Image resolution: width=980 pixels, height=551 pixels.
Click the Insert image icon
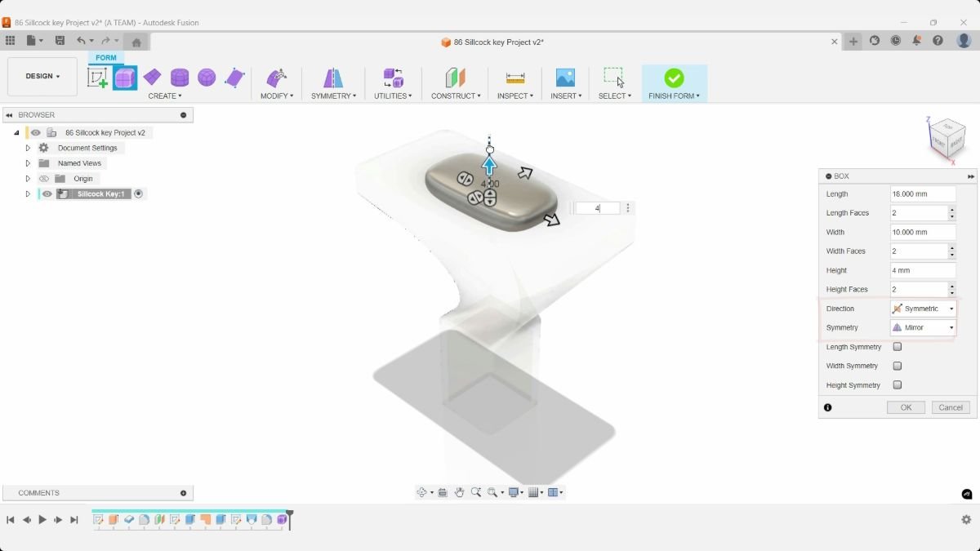click(565, 78)
